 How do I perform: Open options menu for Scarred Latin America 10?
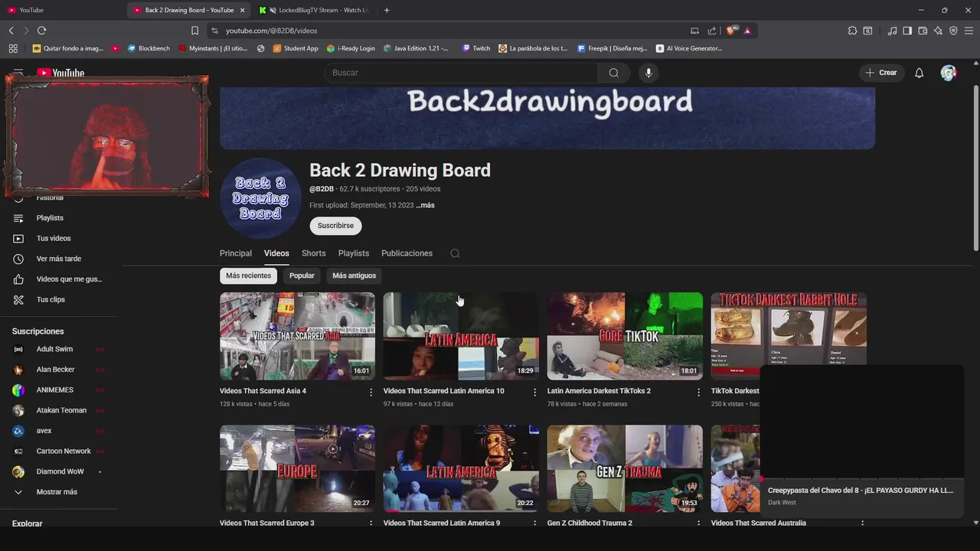point(535,392)
